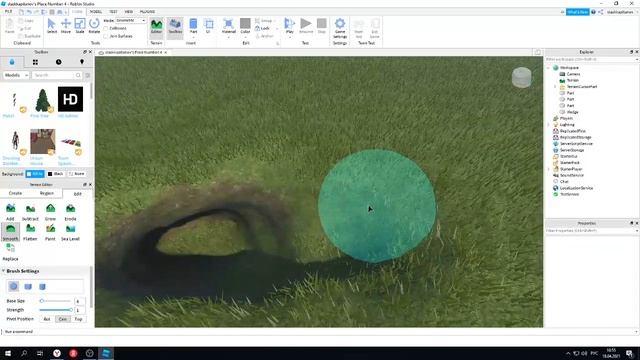Choose the cube brush shape
640x360 pixels.
(x=28, y=287)
